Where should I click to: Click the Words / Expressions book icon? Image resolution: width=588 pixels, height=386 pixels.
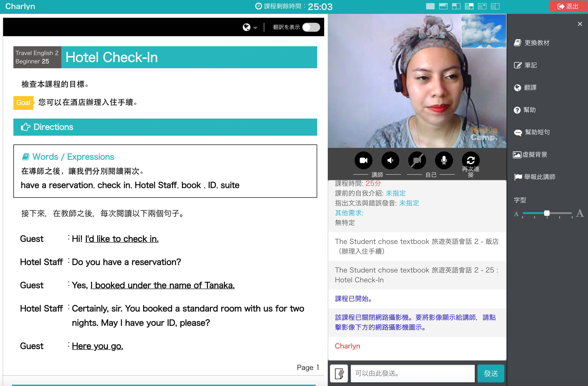pyautogui.click(x=26, y=157)
